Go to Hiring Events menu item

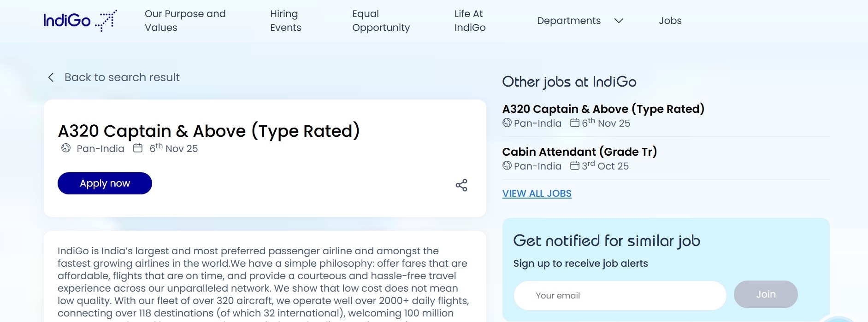coord(285,21)
